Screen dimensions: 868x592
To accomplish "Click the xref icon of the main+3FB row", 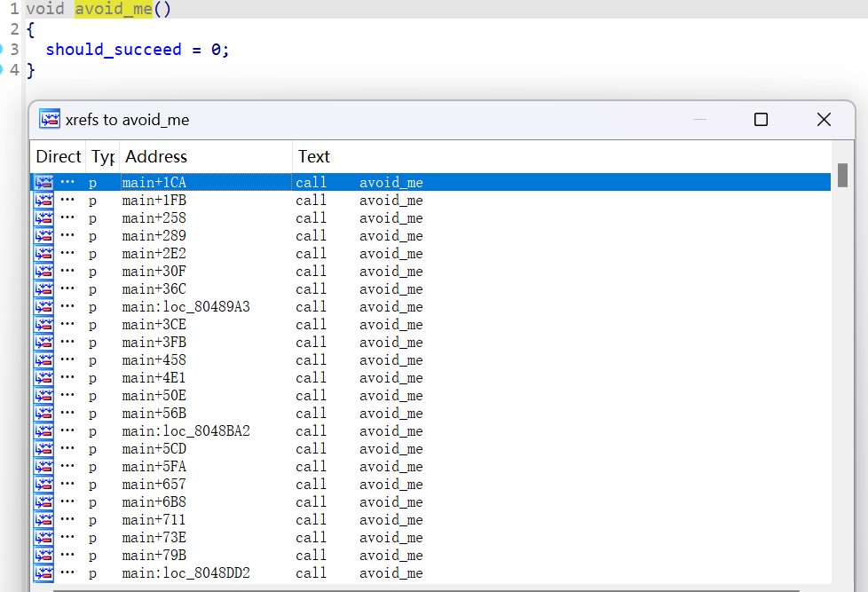I will coord(43,342).
